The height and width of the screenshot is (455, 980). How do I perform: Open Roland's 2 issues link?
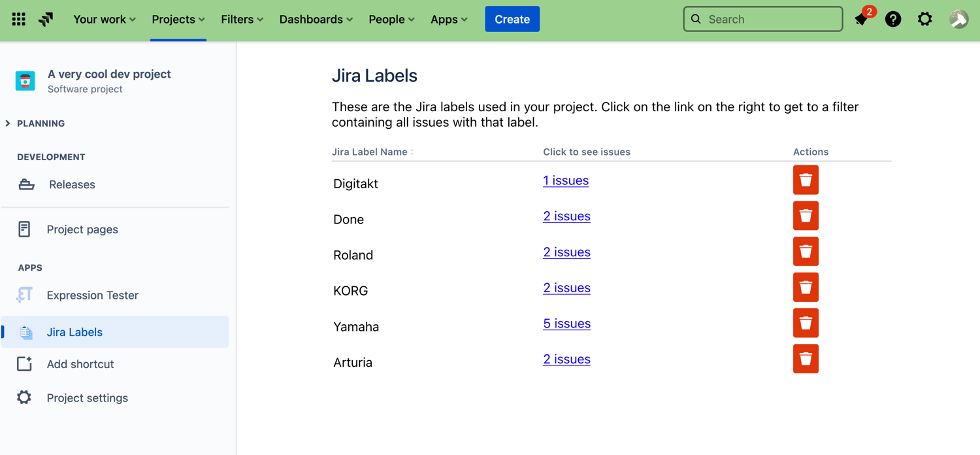point(566,252)
